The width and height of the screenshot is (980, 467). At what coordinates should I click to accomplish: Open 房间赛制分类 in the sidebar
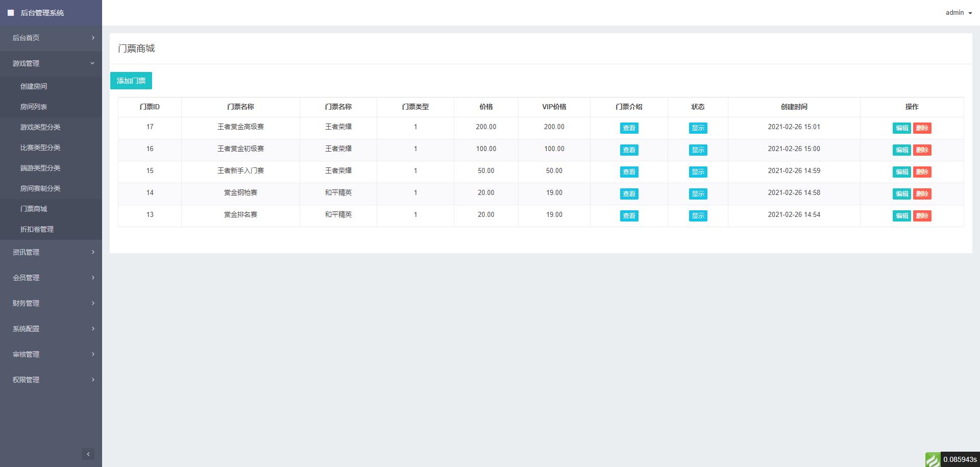point(51,188)
